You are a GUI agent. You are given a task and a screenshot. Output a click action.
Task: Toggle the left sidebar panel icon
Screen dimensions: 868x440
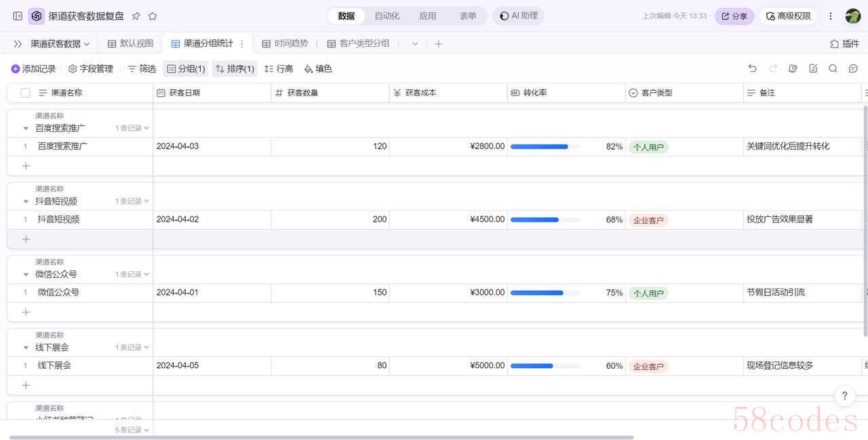point(18,16)
